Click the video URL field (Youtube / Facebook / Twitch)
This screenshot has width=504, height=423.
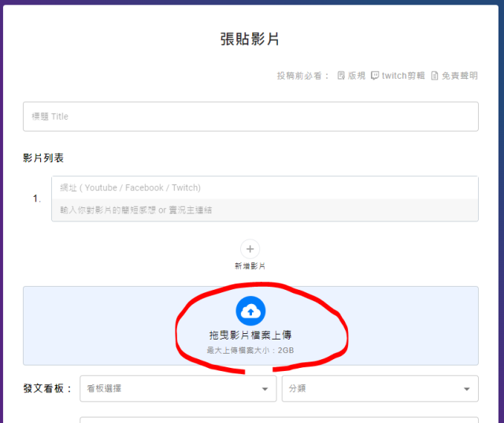point(264,187)
